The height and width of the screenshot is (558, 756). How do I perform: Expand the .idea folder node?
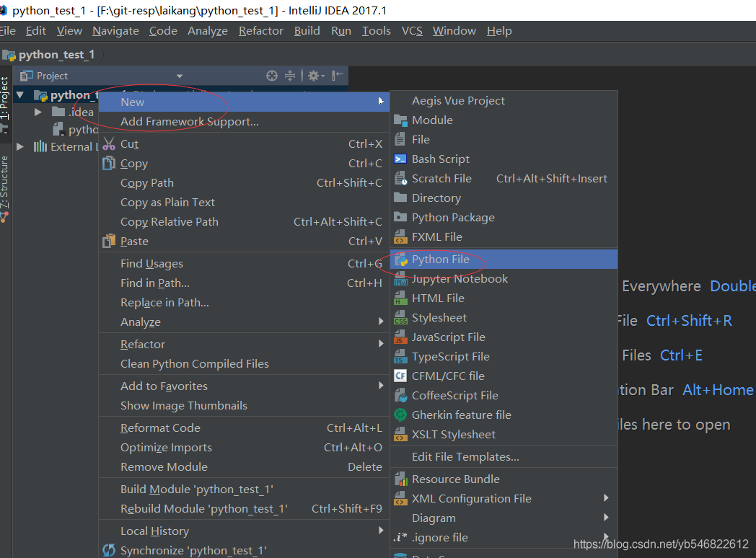point(38,112)
